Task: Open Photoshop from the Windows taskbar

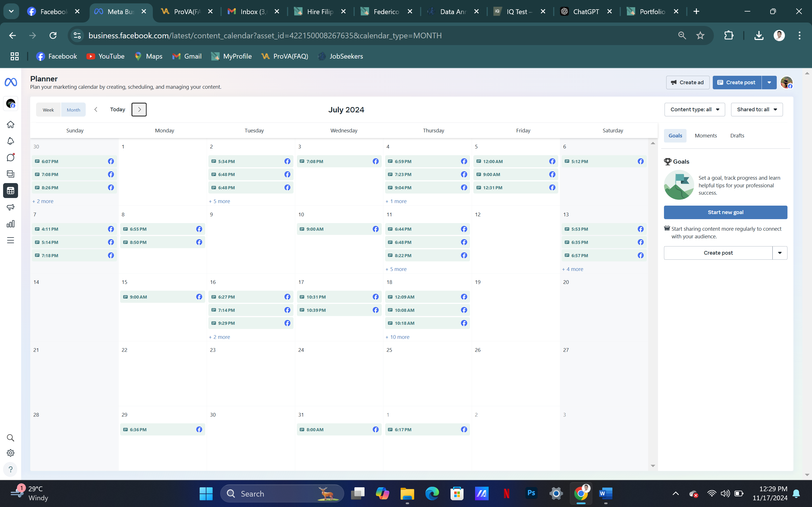Action: click(531, 493)
